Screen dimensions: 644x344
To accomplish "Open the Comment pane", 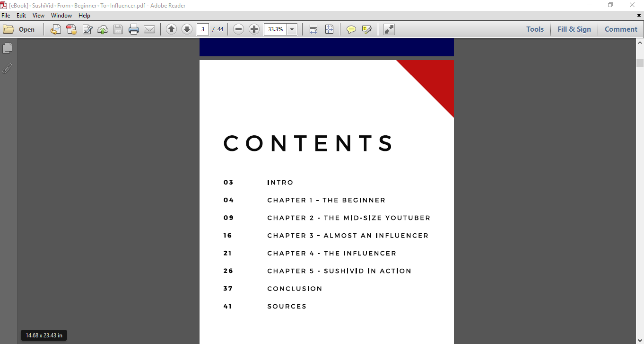I will click(621, 29).
